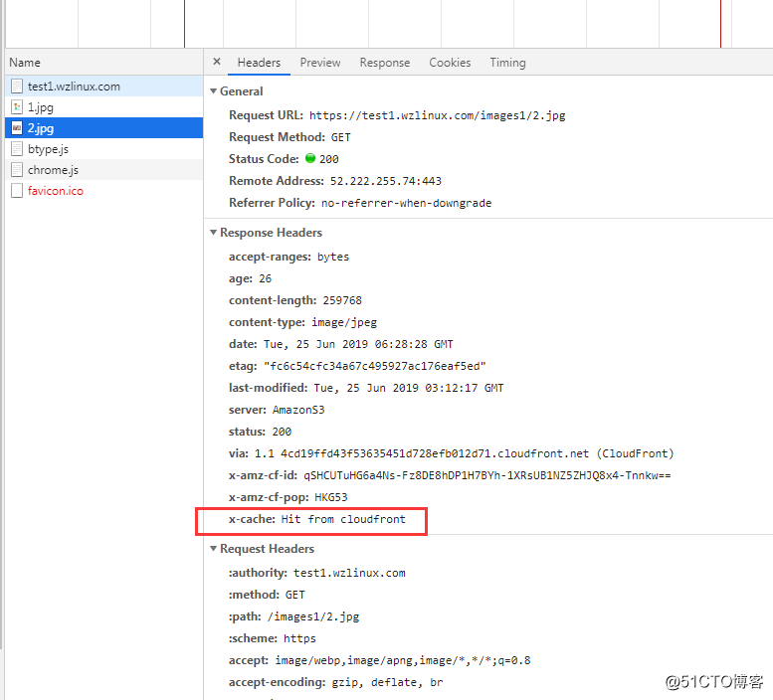Switch to the Cookies tab
The width and height of the screenshot is (773, 700).
450,63
